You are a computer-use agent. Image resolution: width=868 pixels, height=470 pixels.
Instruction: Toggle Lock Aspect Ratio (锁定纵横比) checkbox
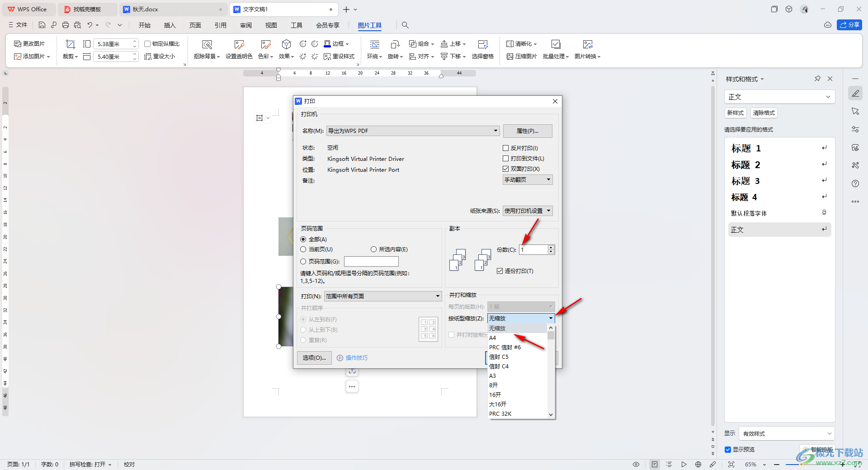pos(147,44)
